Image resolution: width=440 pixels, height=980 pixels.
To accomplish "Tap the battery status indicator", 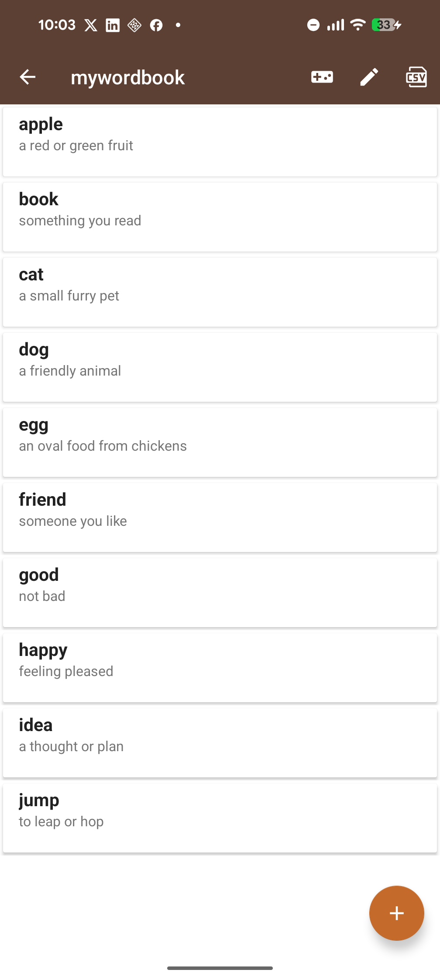I will tap(386, 25).
